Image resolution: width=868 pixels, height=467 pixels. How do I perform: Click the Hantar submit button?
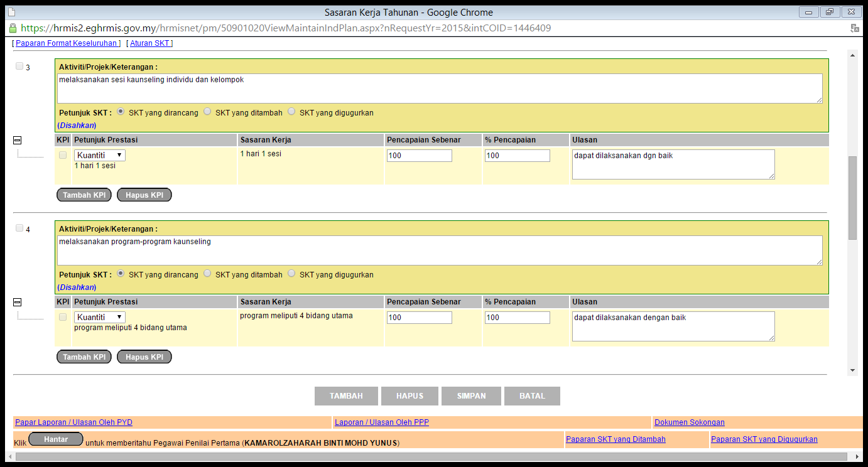pyautogui.click(x=56, y=439)
